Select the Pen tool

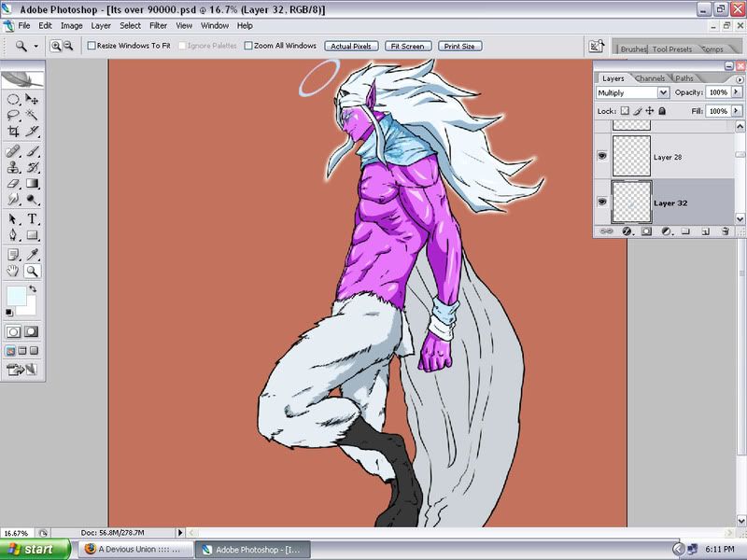13,235
